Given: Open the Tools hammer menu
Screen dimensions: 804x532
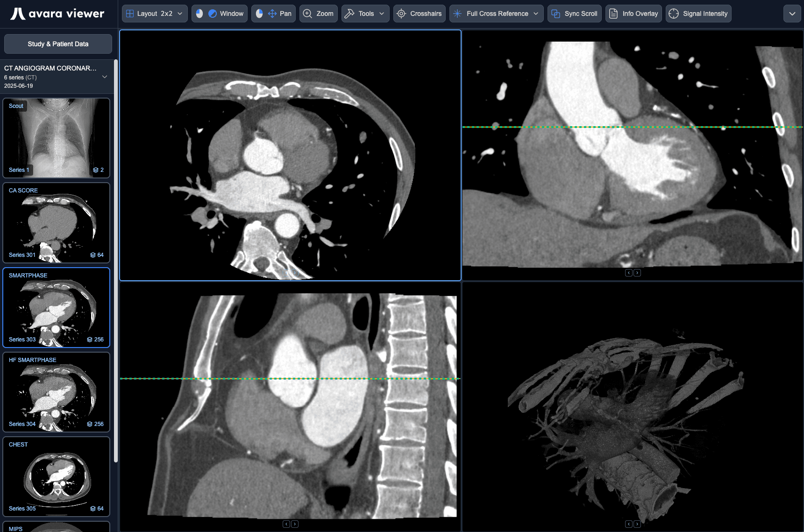Looking at the screenshot, I should point(365,14).
